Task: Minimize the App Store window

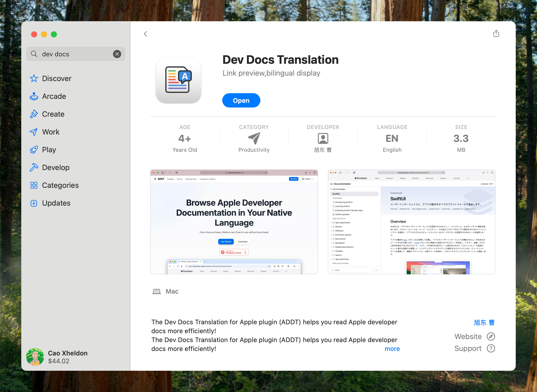Action: (x=44, y=34)
